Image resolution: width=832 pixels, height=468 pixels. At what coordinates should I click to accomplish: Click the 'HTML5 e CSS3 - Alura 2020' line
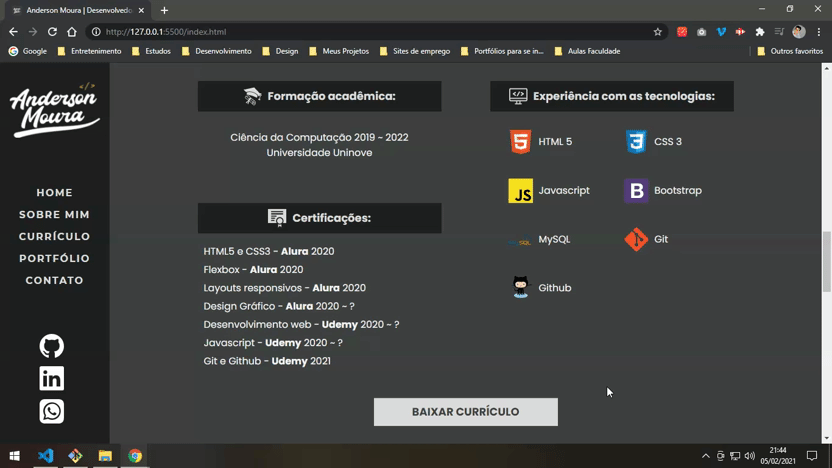269,251
